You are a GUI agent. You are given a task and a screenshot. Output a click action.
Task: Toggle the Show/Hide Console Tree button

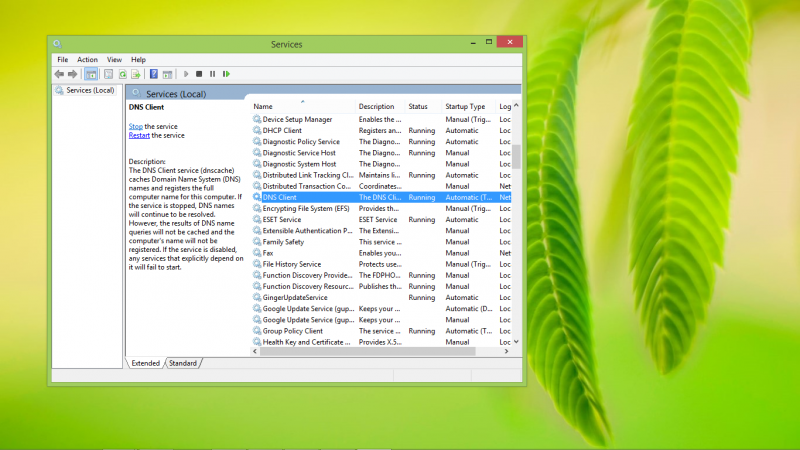90,74
